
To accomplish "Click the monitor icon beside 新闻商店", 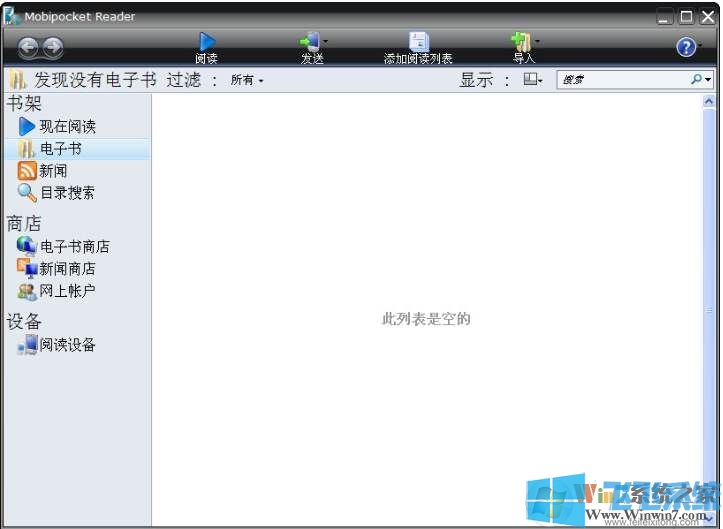I will [x=27, y=268].
